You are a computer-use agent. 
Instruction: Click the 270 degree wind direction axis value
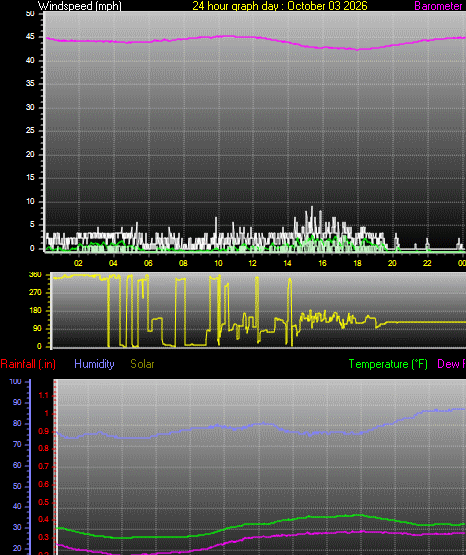[x=35, y=292]
